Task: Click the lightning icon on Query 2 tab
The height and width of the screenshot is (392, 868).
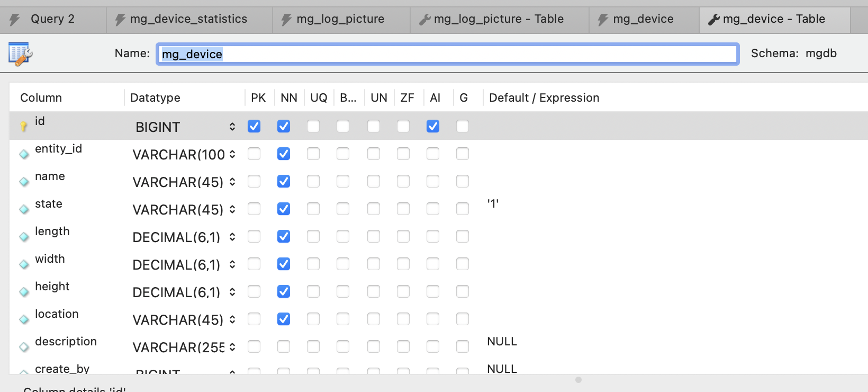Action: click(15, 20)
